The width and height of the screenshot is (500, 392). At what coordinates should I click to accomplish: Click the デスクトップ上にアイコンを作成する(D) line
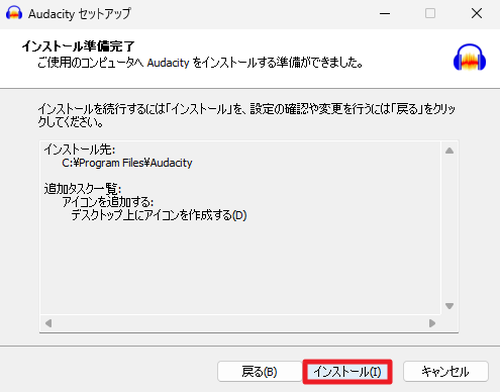coord(159,215)
